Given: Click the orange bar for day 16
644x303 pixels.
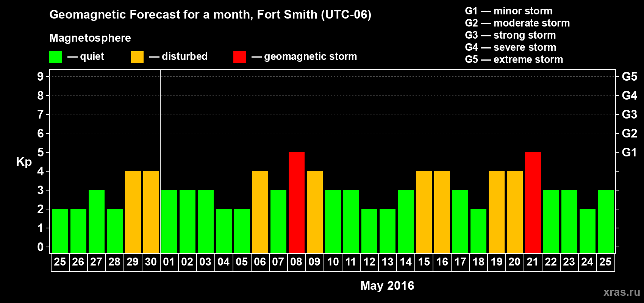Looking at the screenshot, I should tap(442, 212).
